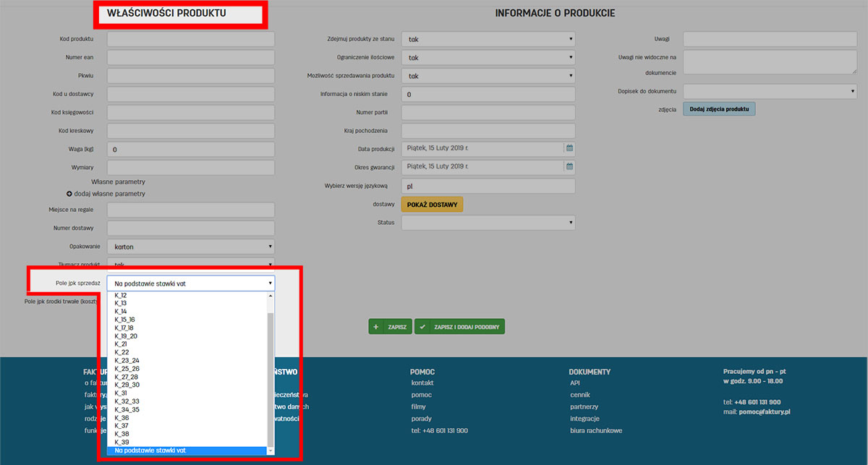Click into the Kod produktu field
The width and height of the screenshot is (868, 465).
point(190,39)
